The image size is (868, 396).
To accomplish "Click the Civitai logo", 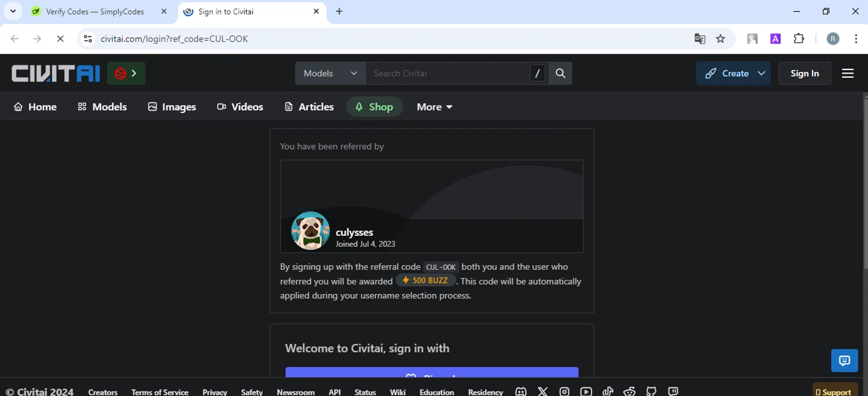I will [56, 74].
